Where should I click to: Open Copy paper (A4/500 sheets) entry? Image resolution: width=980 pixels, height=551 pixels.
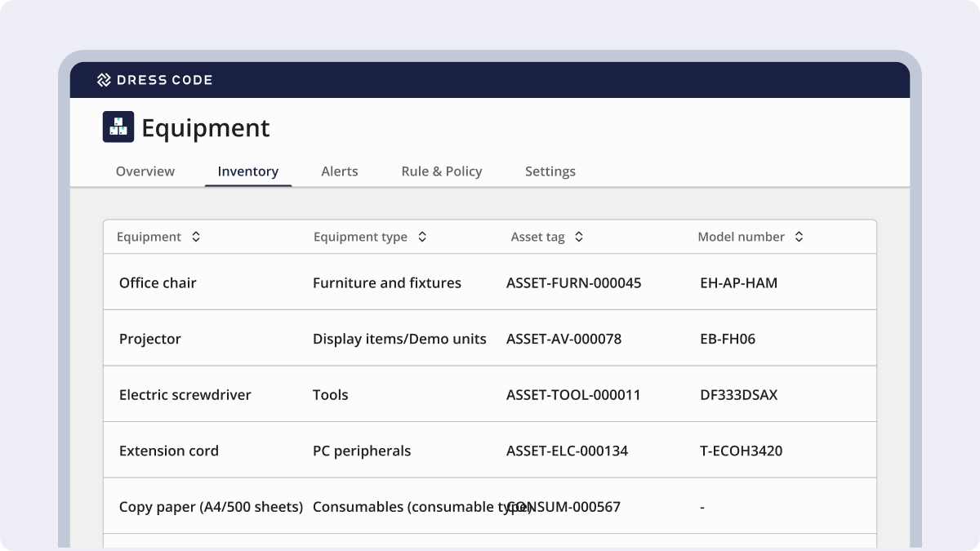point(211,507)
